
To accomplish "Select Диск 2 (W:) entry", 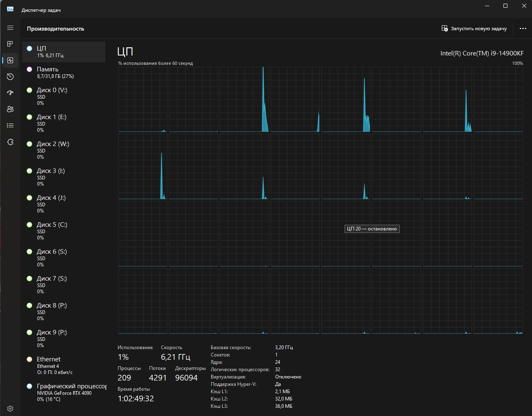I will (63, 150).
